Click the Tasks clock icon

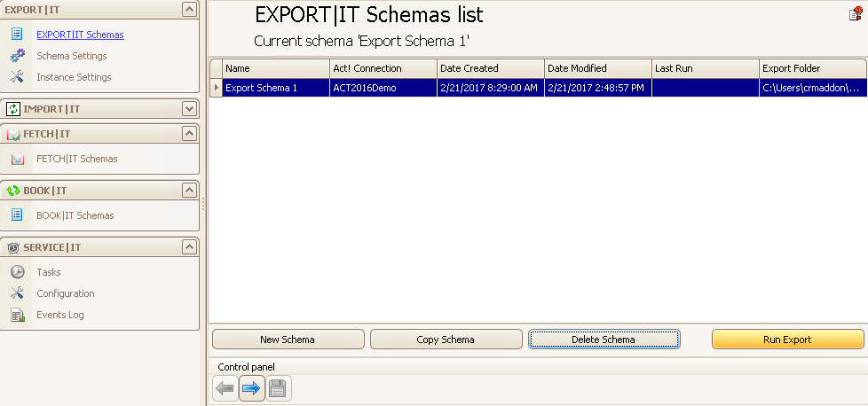[x=18, y=272]
